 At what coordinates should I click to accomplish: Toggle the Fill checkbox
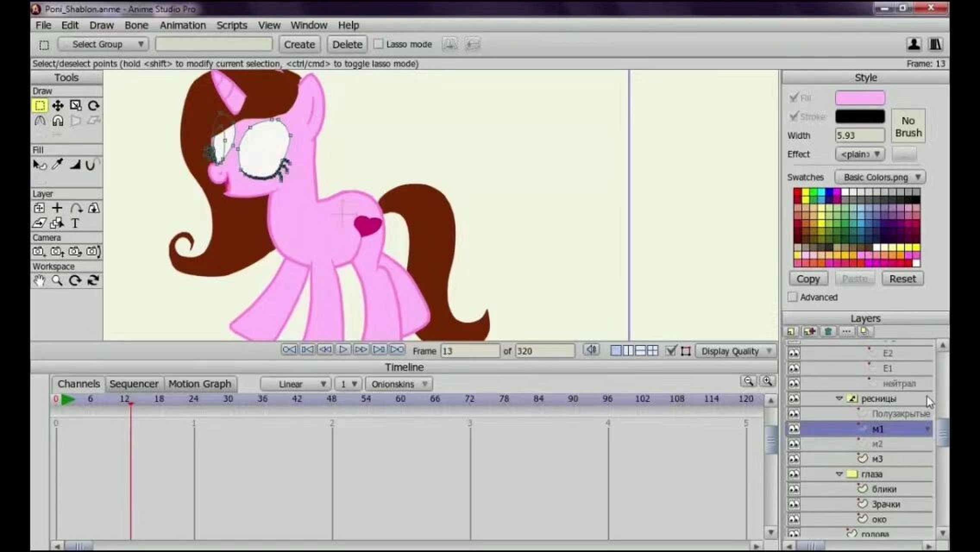(794, 97)
